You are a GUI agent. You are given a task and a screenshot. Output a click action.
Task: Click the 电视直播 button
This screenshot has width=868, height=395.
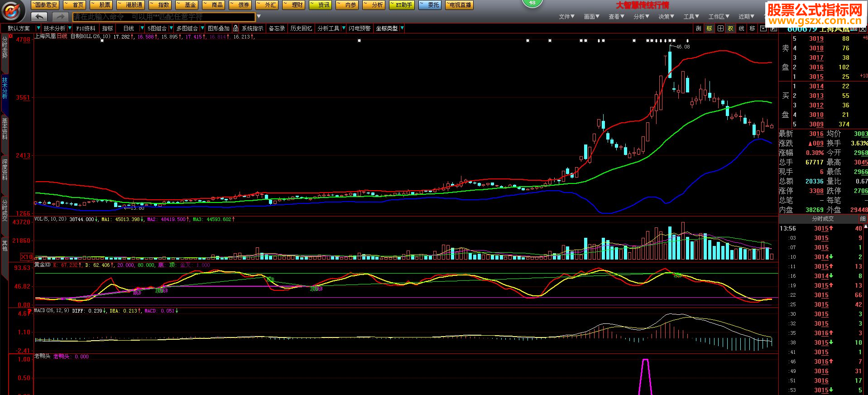click(x=460, y=5)
